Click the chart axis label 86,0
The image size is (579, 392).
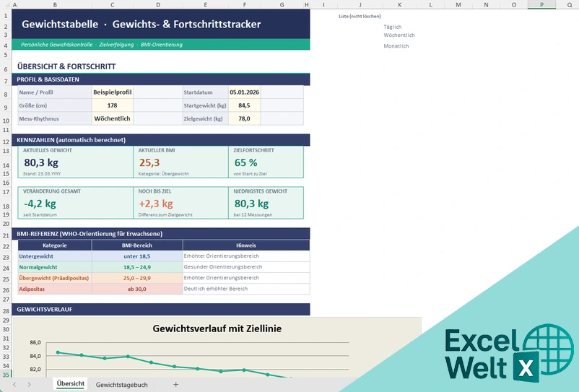tap(35, 342)
